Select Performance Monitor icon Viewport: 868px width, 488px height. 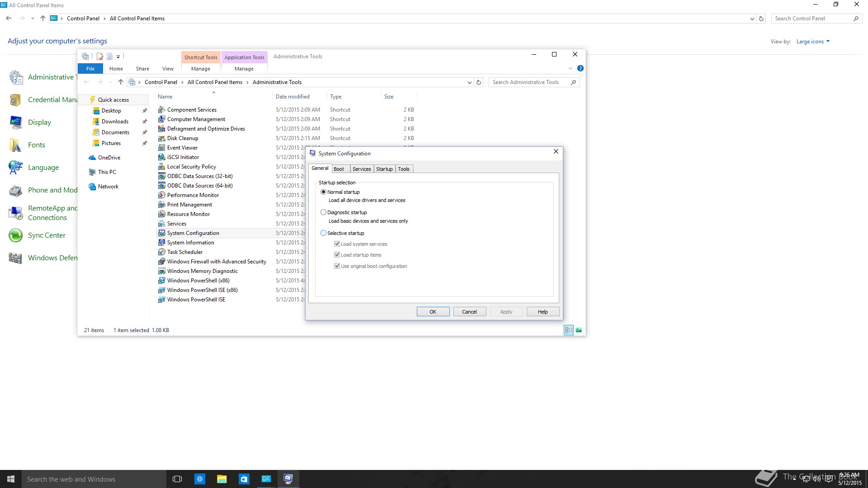click(x=161, y=195)
